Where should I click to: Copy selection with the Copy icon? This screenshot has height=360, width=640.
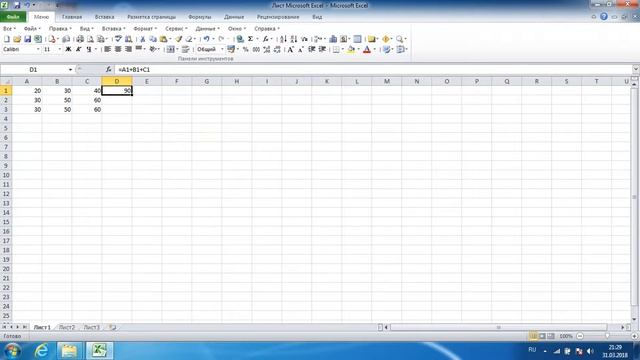tap(153, 39)
